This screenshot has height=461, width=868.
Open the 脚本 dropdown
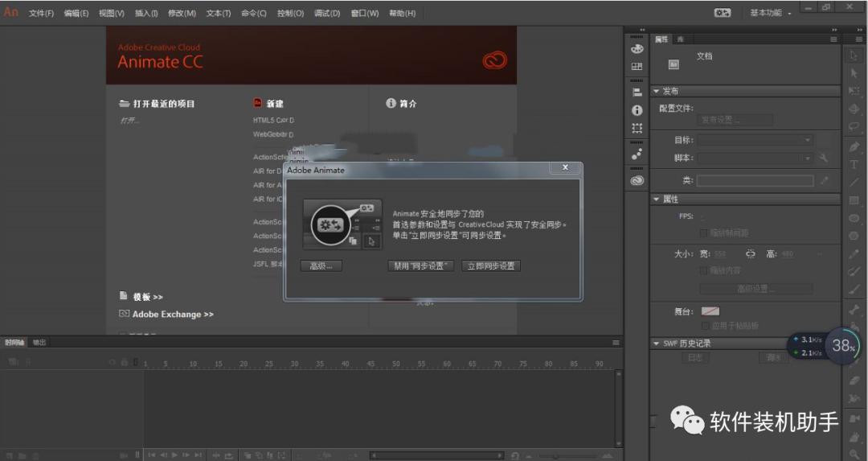click(755, 158)
